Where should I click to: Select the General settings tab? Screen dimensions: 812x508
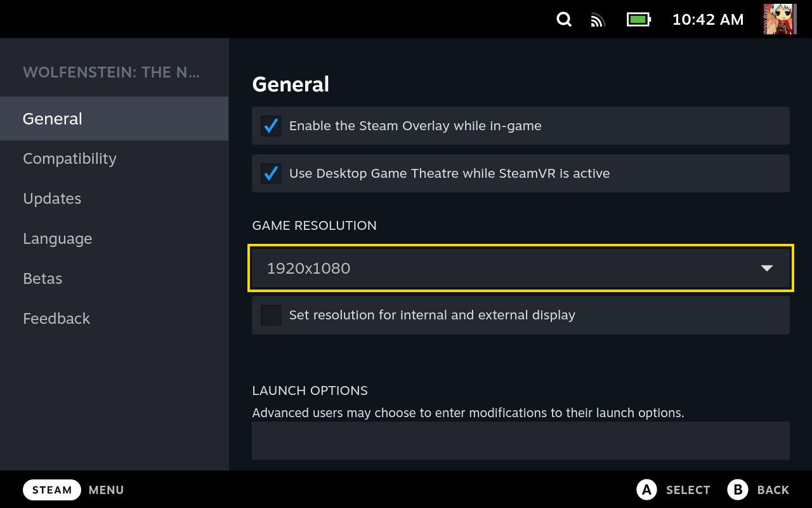click(x=53, y=119)
